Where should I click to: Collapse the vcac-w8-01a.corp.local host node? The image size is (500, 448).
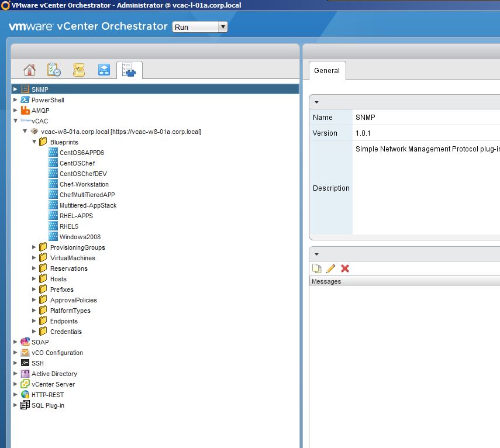[x=25, y=132]
